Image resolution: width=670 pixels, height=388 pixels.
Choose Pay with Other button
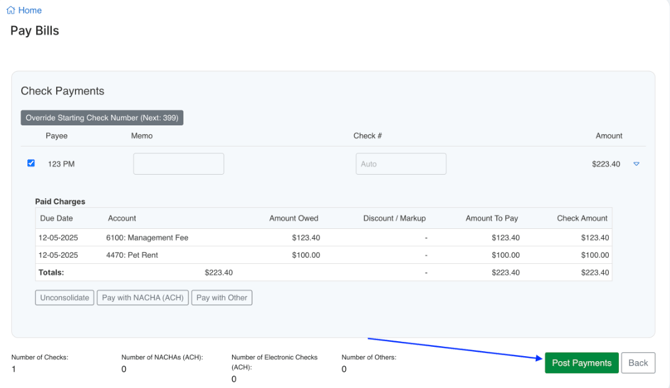coord(222,297)
